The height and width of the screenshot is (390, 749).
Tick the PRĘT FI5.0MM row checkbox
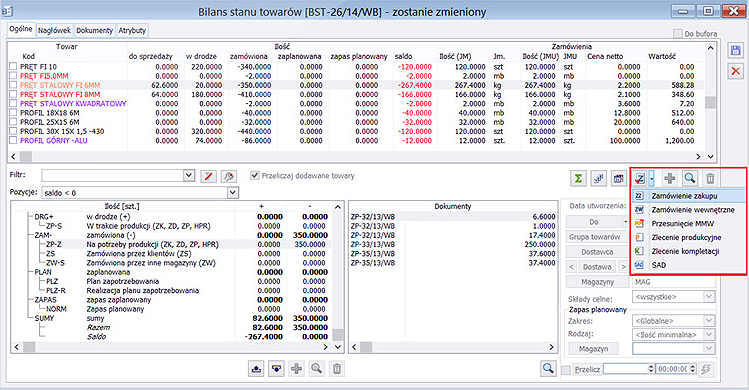point(13,76)
